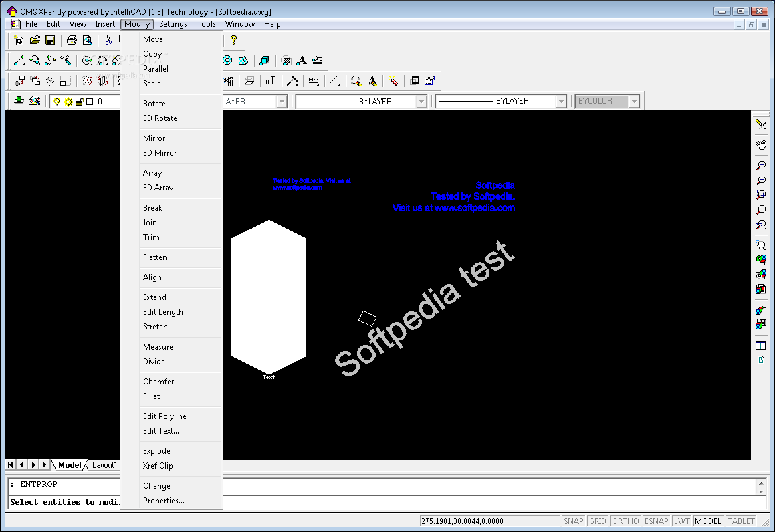Open the Help menu
This screenshot has height=532, width=775.
[x=272, y=24]
